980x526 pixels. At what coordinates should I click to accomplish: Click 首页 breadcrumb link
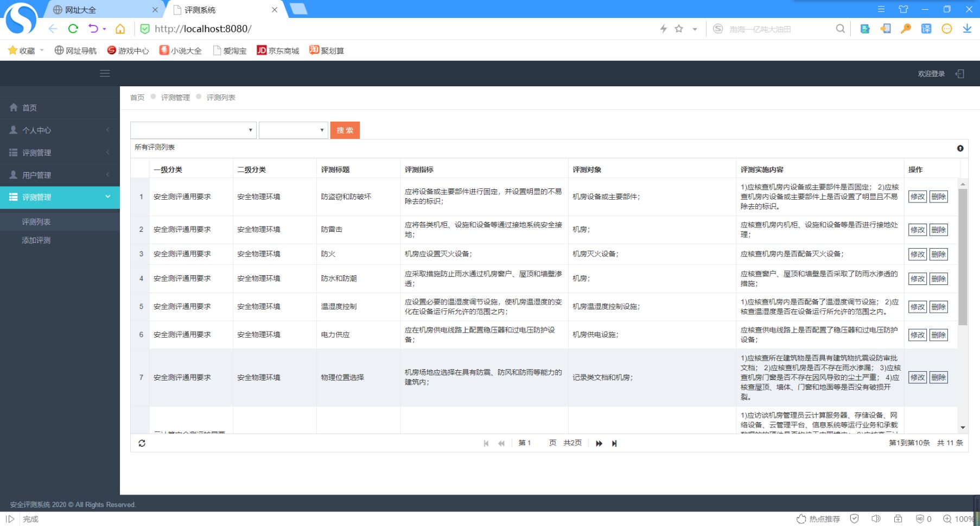(137, 98)
